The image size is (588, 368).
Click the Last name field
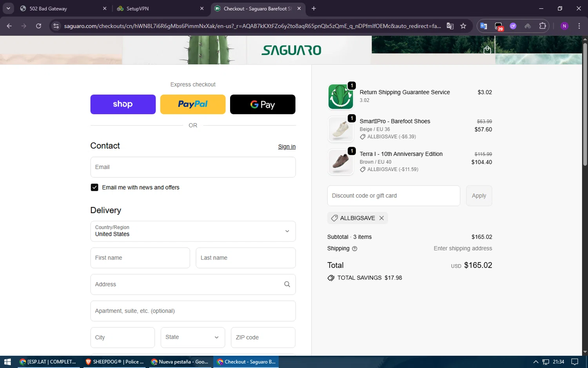[246, 258]
